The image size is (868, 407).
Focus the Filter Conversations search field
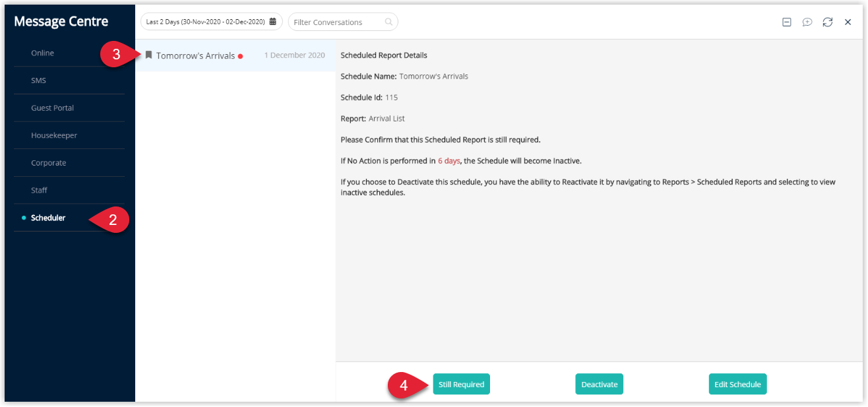tap(343, 22)
